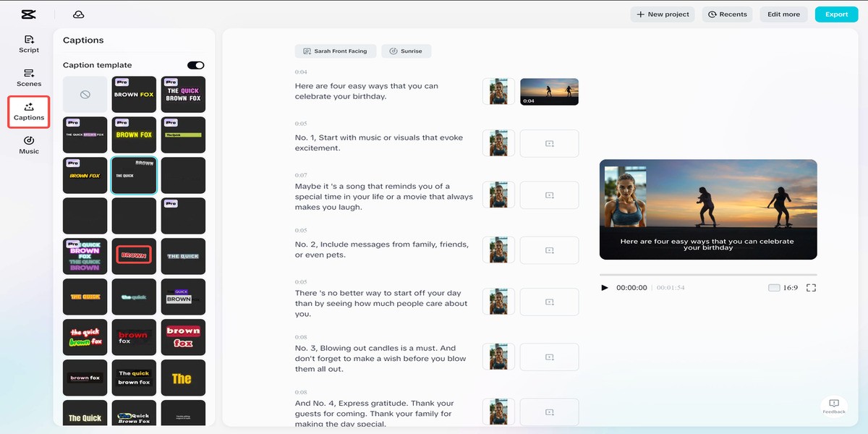
Task: Open the 16:9 aspect ratio selector
Action: (x=783, y=288)
